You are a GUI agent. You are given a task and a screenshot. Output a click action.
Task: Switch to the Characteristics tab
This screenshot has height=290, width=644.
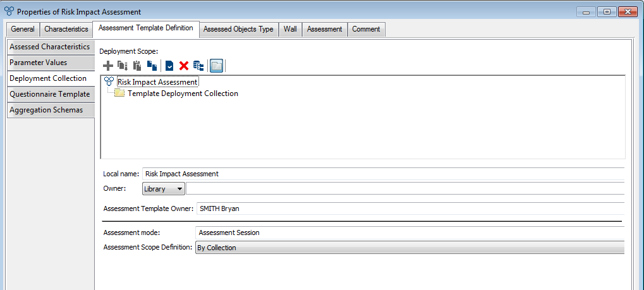(x=66, y=30)
